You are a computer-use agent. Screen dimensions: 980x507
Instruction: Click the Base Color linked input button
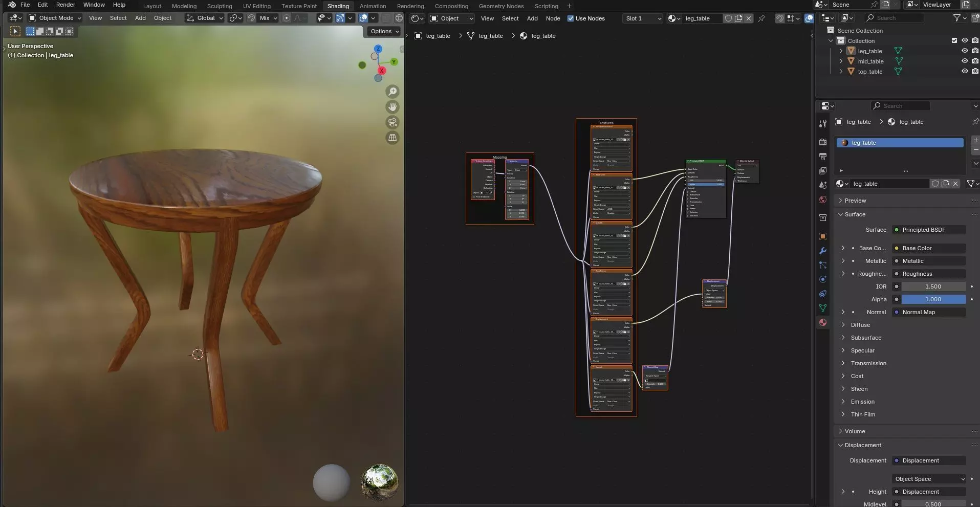[929, 248]
